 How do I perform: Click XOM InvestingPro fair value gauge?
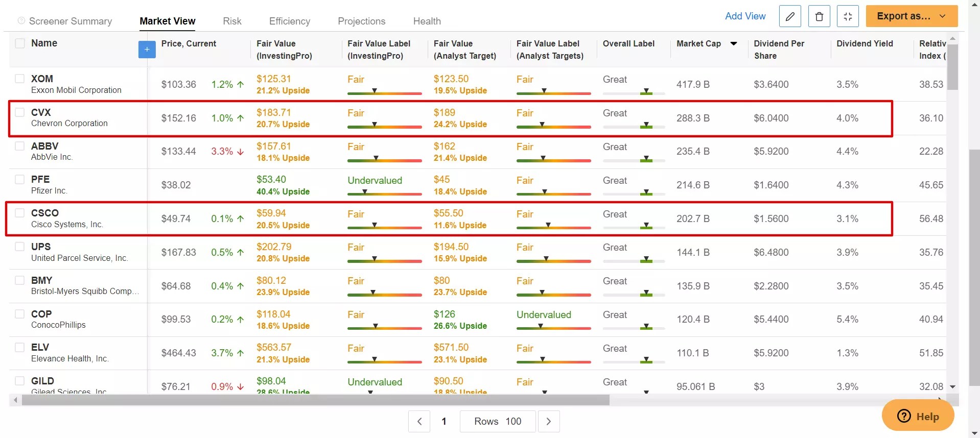tap(385, 92)
